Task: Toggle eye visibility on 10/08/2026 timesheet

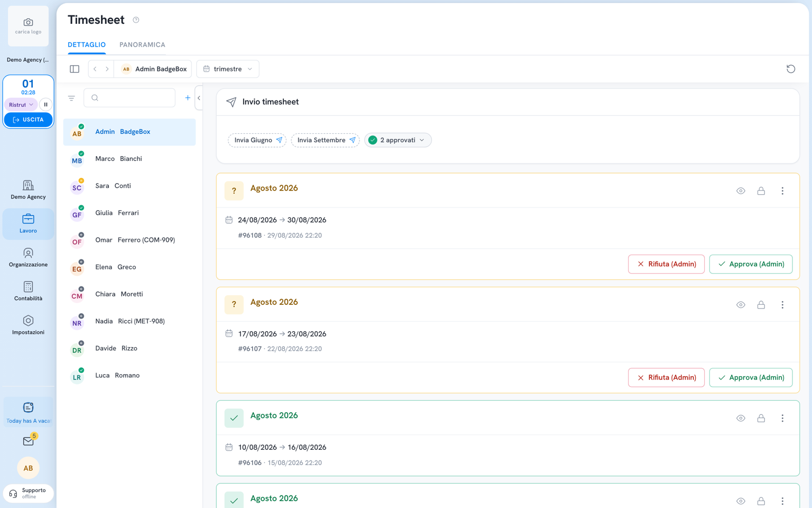Action: click(x=741, y=418)
